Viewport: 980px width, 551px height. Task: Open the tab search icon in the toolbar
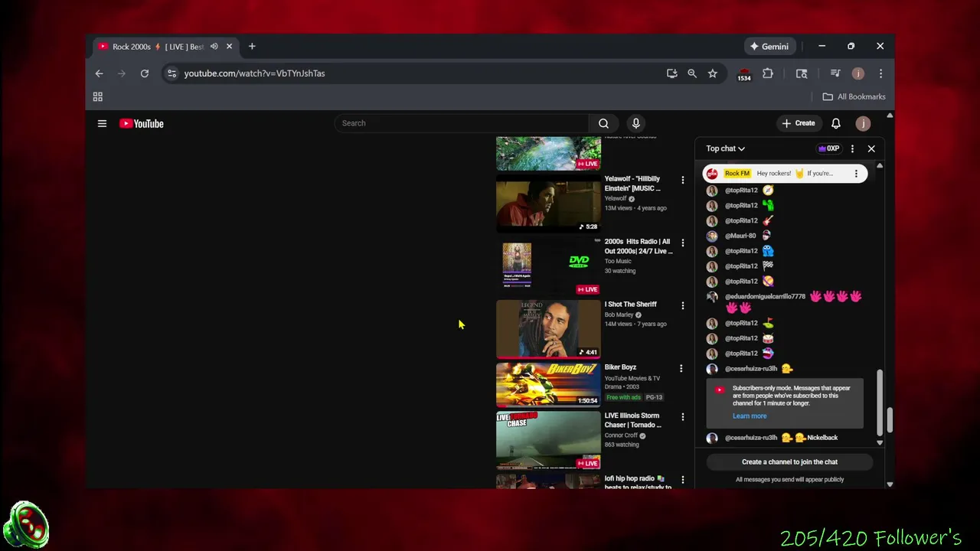point(802,73)
